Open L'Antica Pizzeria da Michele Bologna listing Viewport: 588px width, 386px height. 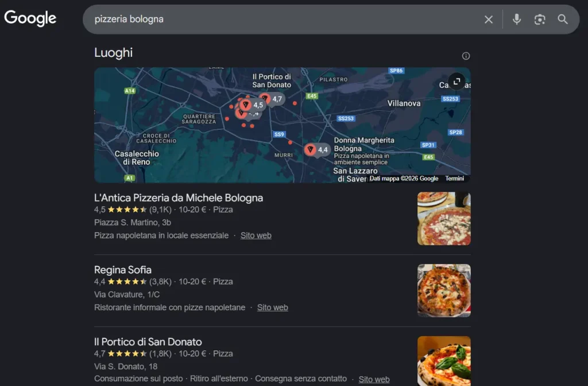(x=179, y=198)
